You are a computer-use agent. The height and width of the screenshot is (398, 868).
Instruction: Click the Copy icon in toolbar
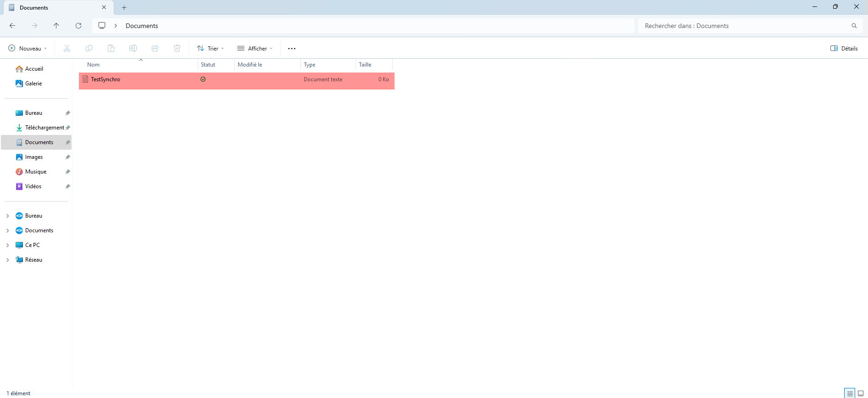pos(89,48)
